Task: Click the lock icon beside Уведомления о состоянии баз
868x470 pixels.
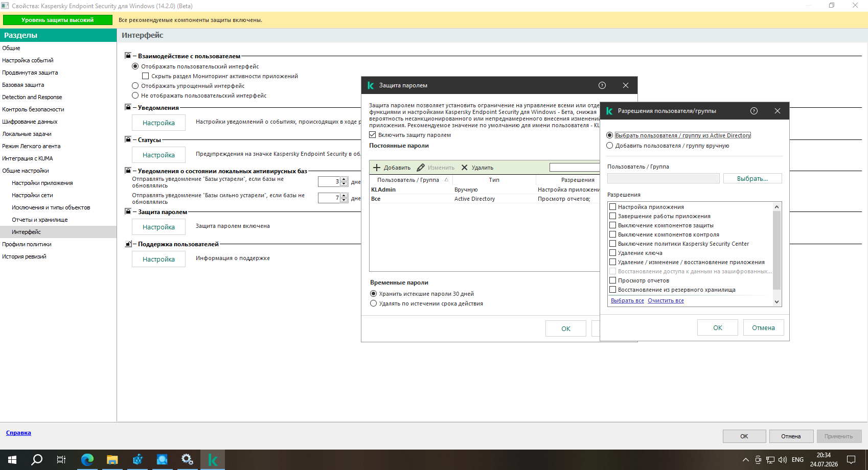Action: pos(128,171)
